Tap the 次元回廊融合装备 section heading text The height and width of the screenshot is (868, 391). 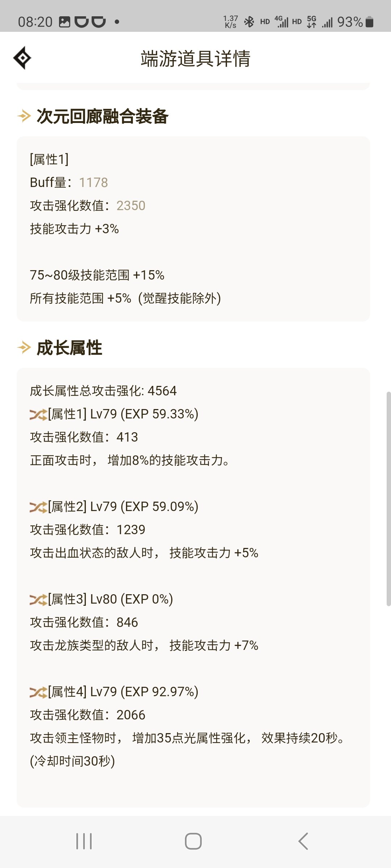(102, 116)
